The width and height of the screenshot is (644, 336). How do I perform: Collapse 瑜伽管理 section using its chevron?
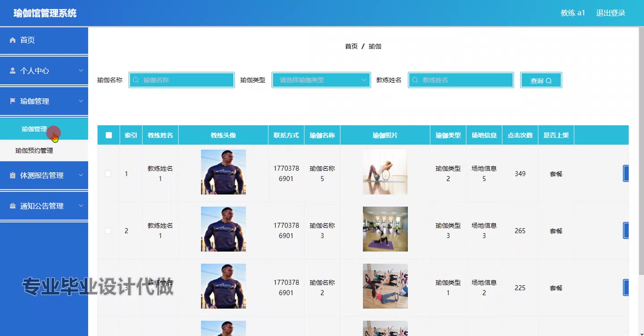click(81, 101)
